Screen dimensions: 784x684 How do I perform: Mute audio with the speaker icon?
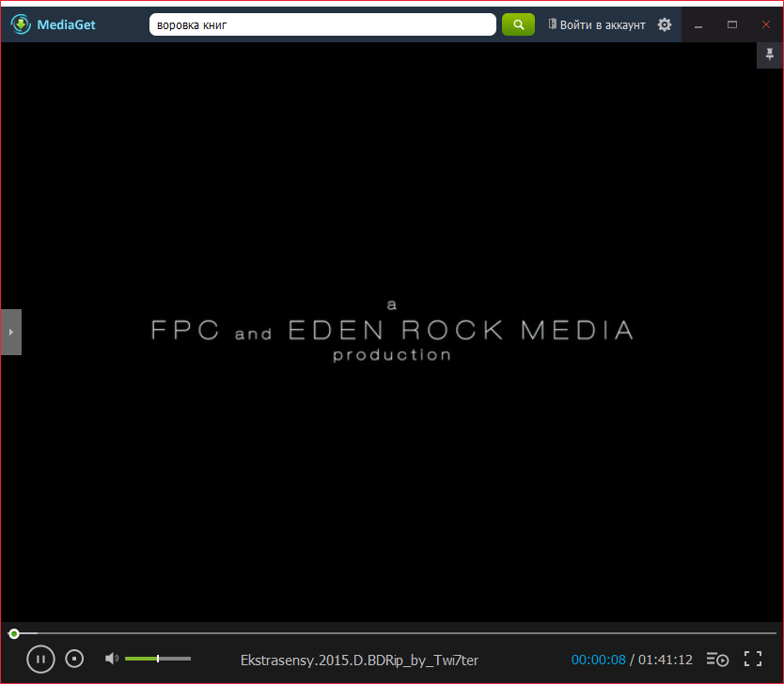point(112,659)
